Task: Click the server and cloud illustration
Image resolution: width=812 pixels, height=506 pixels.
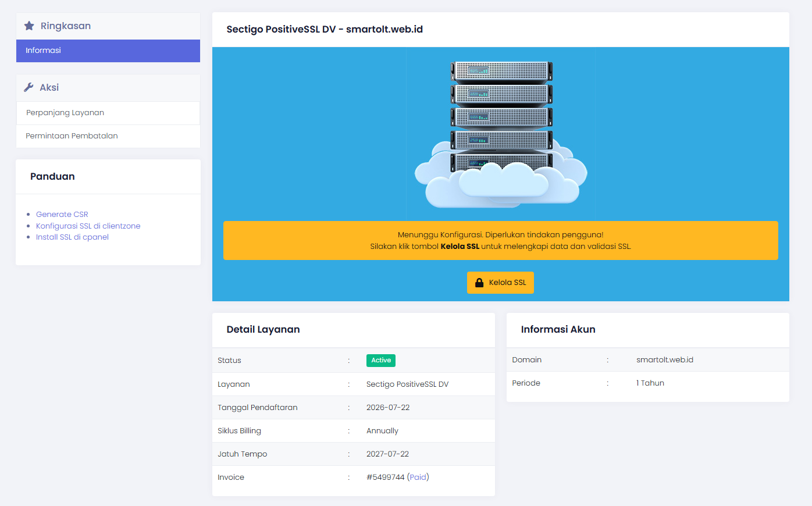Action: (501, 134)
